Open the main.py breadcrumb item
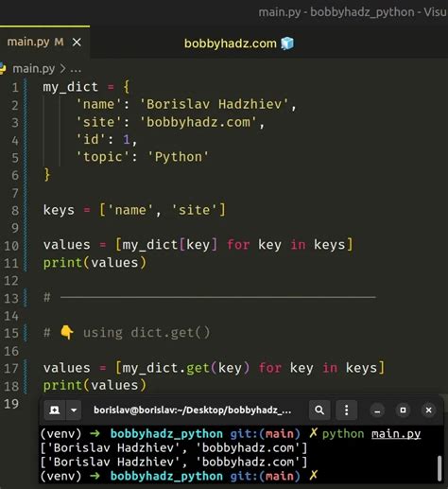 (33, 68)
